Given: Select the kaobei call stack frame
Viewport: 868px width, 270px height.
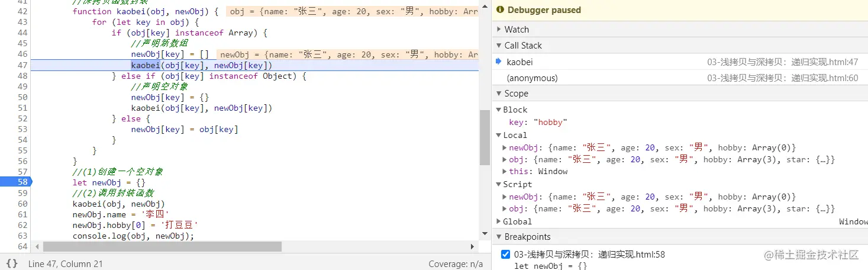Looking at the screenshot, I should click(x=680, y=62).
